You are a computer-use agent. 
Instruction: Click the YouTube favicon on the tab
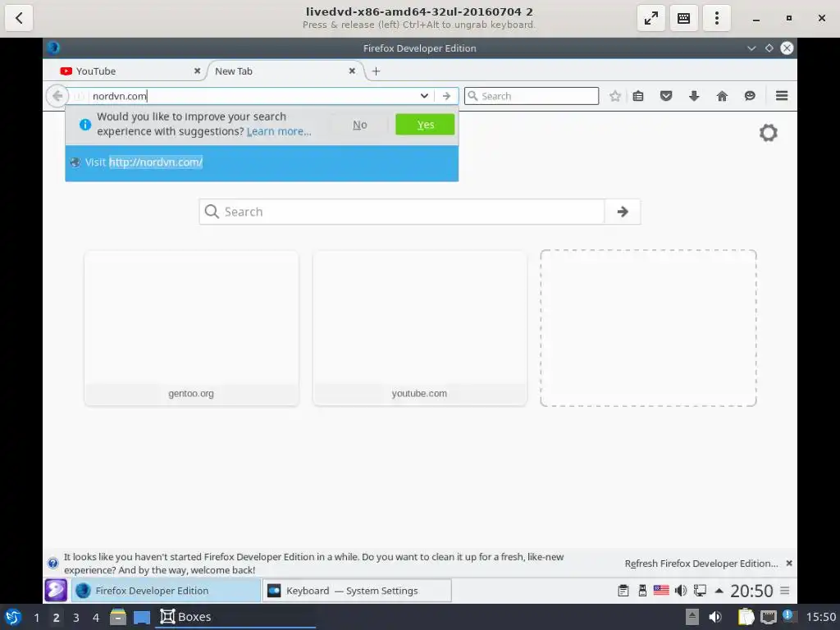(x=66, y=71)
